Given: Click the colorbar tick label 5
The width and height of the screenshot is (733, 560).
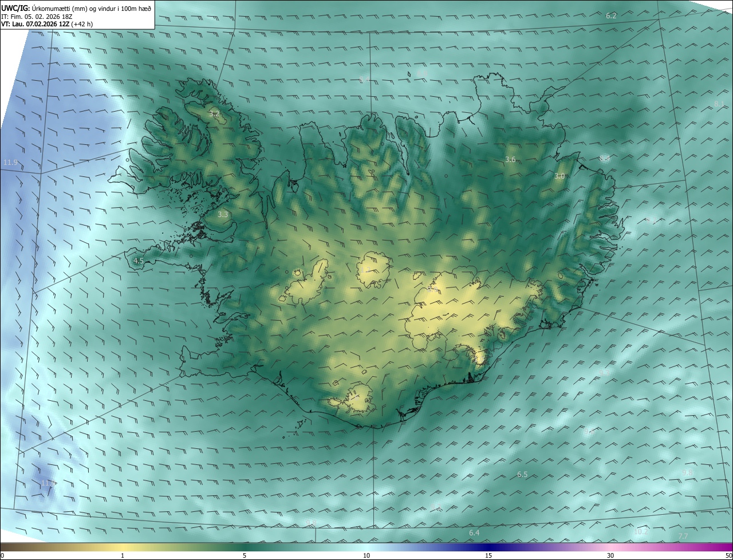Looking at the screenshot, I should tap(245, 556).
